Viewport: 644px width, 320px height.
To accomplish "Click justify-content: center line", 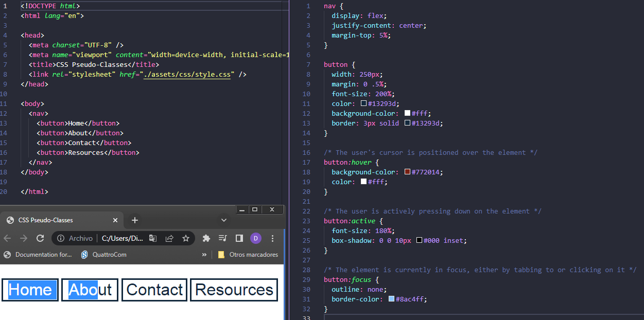I will [x=379, y=25].
